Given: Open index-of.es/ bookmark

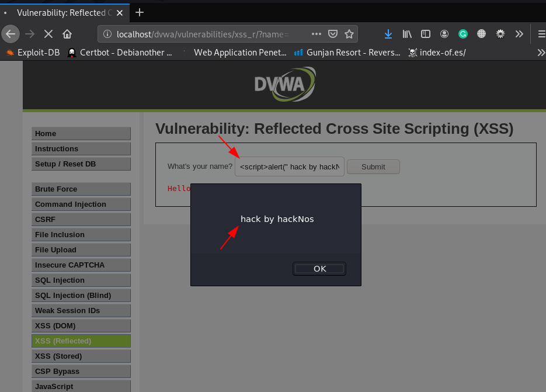Looking at the screenshot, I should (437, 53).
